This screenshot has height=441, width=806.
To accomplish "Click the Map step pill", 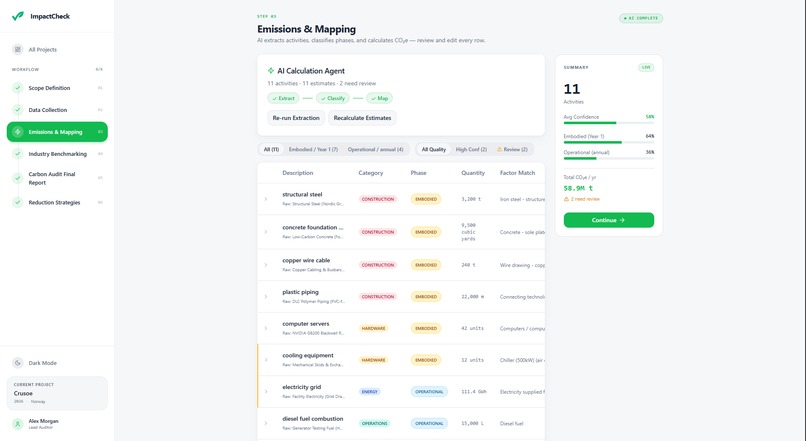I will click(379, 98).
